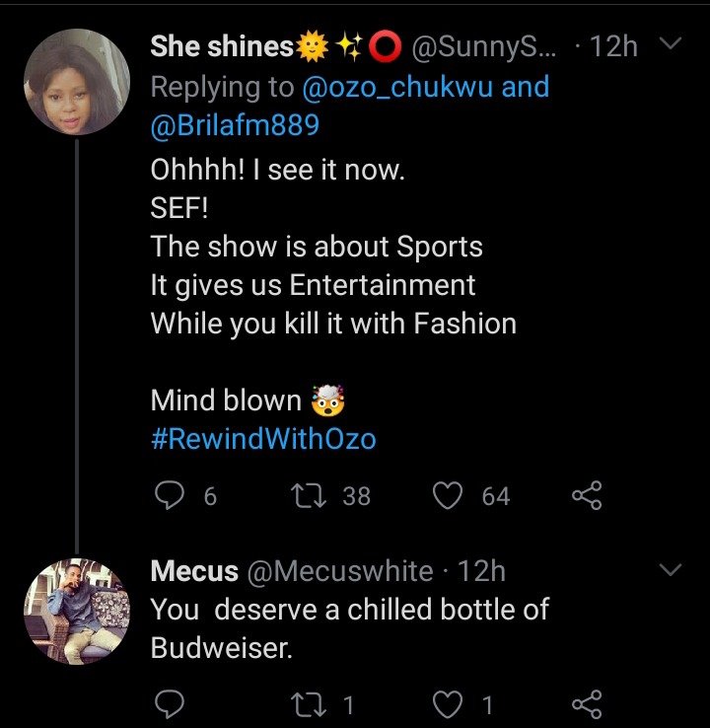Screen dimensions: 710x728
Task: Open the Mecus tweet options chevron
Action: (x=670, y=570)
